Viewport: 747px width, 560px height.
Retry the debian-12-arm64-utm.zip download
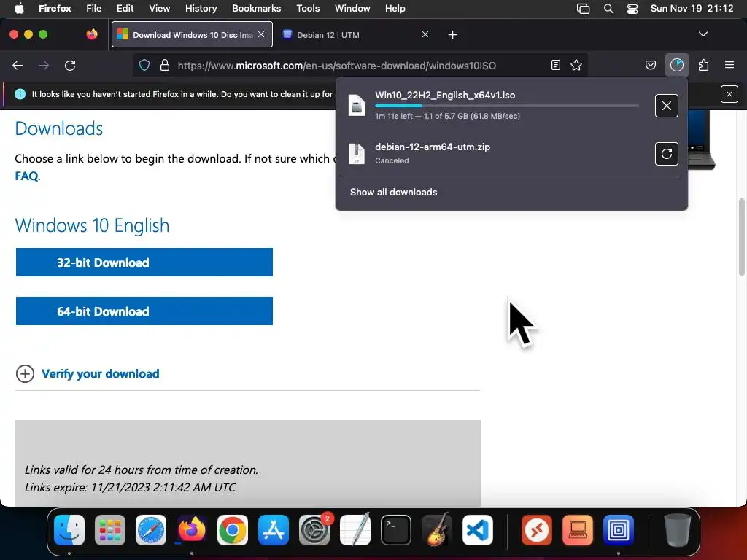pos(667,154)
